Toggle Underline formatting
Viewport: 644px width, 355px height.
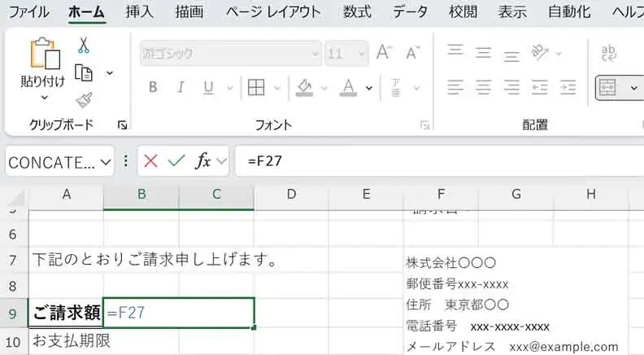(x=207, y=88)
